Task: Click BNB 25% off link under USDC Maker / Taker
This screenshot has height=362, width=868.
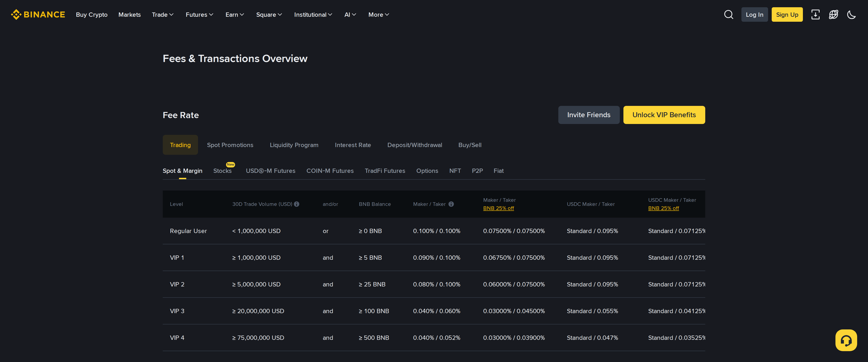Action: tap(663, 208)
